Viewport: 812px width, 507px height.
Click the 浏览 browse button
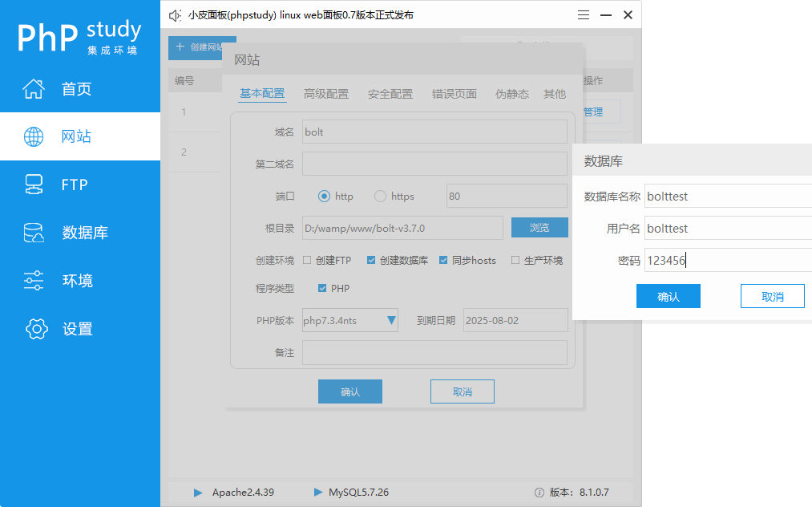pos(539,227)
